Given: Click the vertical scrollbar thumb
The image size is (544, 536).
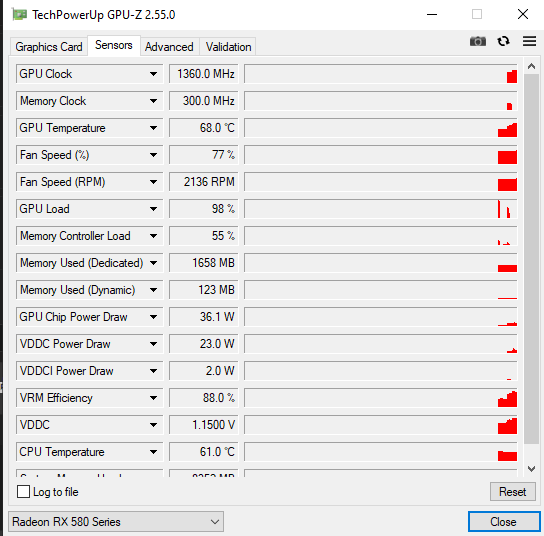Looking at the screenshot, I should point(531,258).
